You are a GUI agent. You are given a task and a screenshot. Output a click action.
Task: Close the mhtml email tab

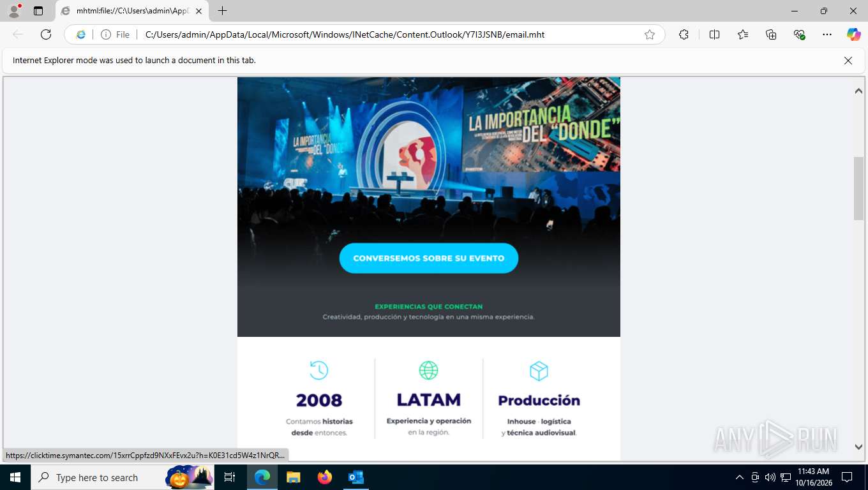pyautogui.click(x=198, y=11)
